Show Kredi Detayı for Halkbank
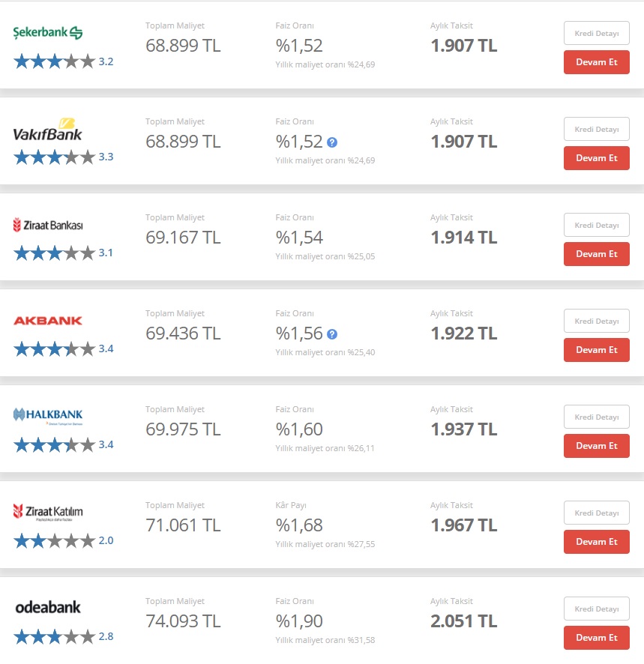Screen dimensions: 644x664 pyautogui.click(x=597, y=417)
